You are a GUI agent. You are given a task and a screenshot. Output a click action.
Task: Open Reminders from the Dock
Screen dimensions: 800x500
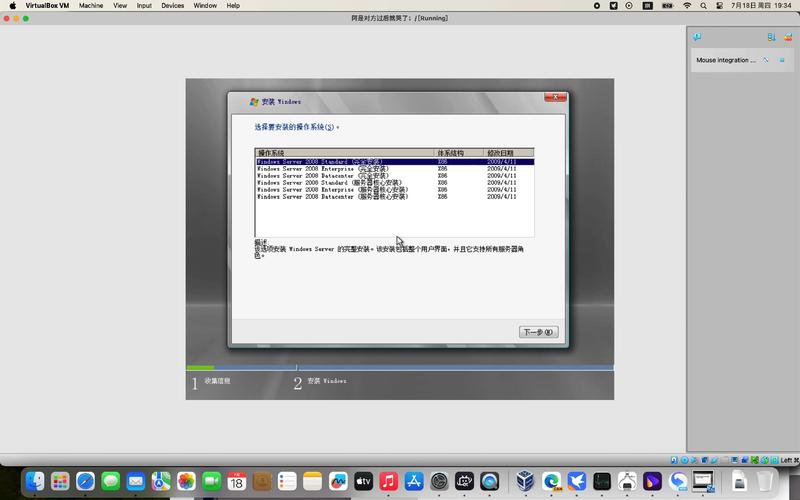pos(287,481)
